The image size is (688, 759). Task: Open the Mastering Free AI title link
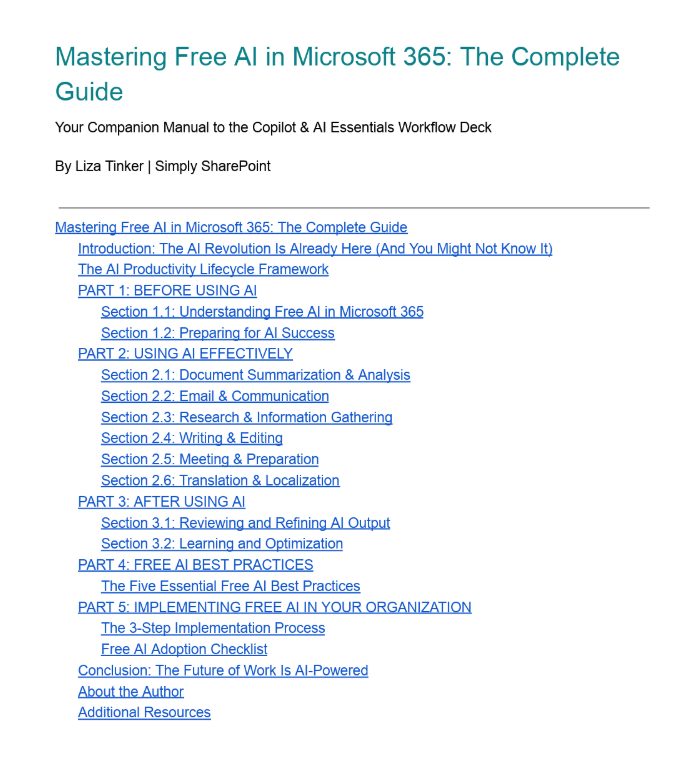pos(231,227)
